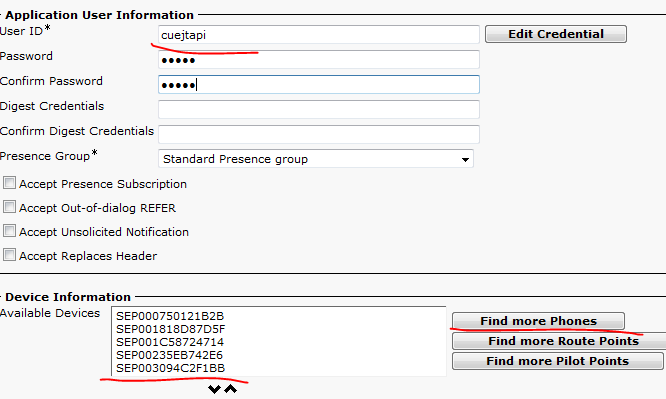
Task: Click Find more Phones button
Action: coord(538,321)
